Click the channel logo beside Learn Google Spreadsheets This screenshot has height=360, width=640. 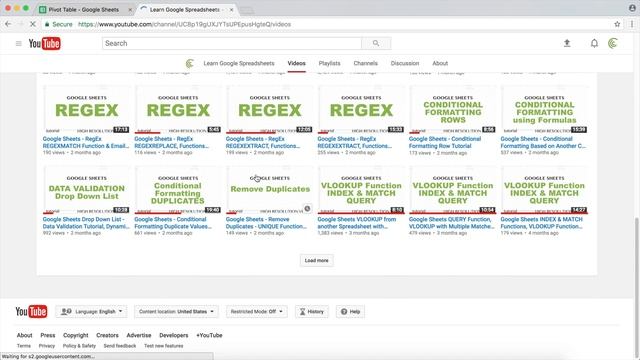(x=189, y=63)
